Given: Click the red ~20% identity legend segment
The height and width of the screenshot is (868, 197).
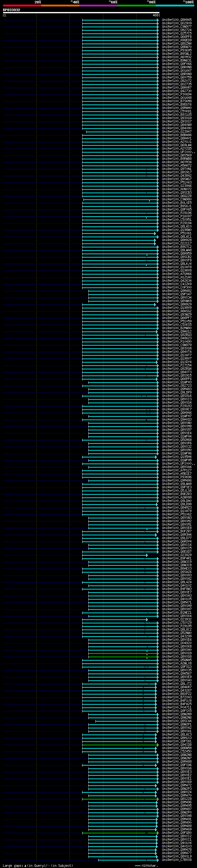Looking at the screenshot, I should coord(22,6).
